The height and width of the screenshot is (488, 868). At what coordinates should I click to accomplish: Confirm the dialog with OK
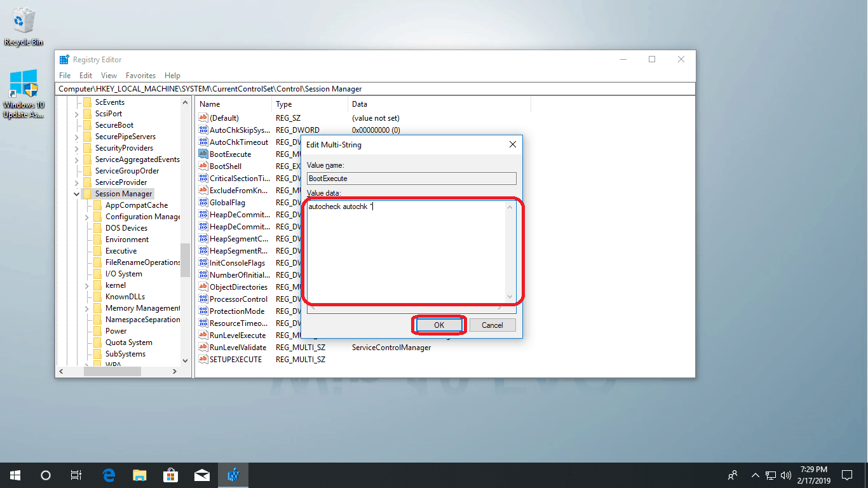pyautogui.click(x=439, y=325)
